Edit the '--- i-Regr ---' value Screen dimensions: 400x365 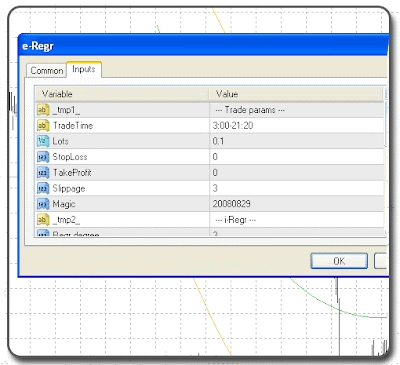[297, 220]
